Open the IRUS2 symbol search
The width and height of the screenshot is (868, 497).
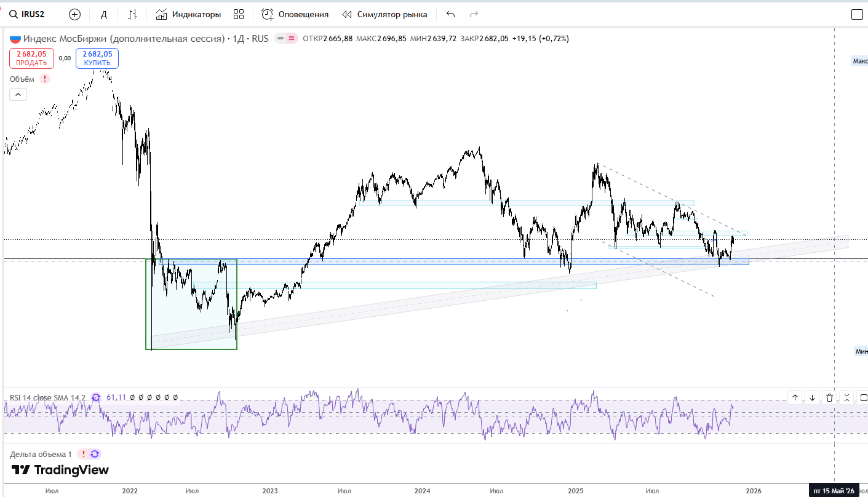27,14
